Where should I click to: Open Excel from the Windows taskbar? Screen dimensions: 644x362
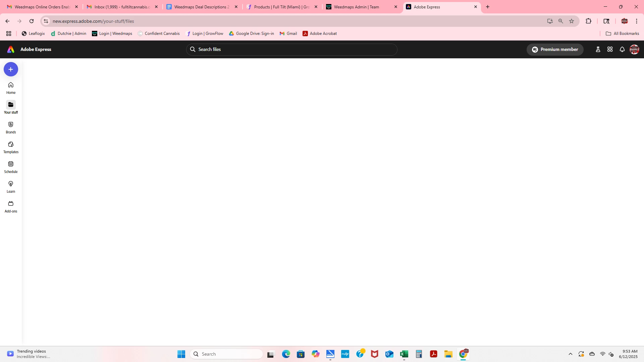[404, 354]
